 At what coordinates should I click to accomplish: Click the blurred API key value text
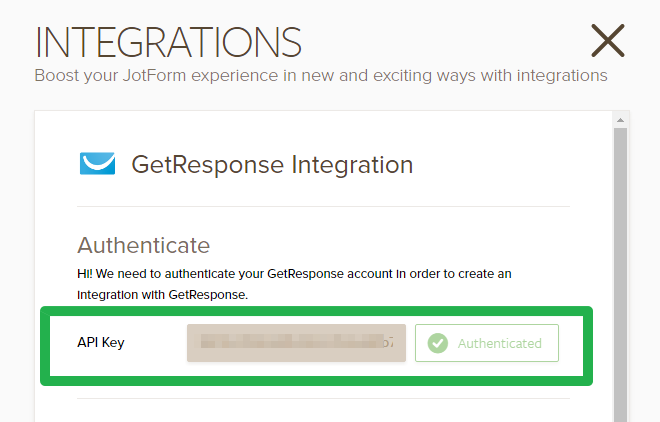click(x=295, y=343)
